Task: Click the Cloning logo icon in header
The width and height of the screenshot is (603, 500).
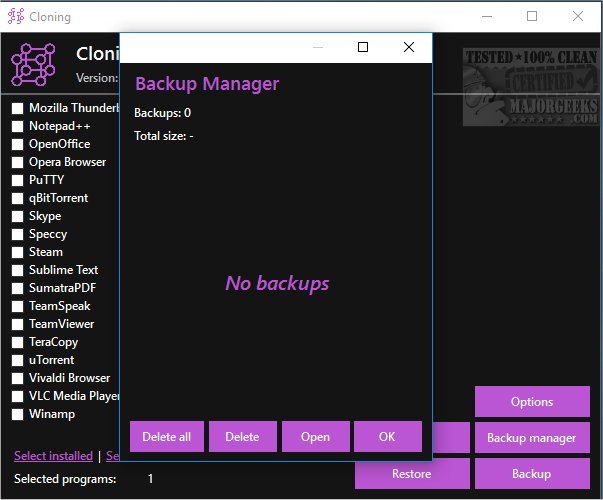Action: pyautogui.click(x=33, y=64)
